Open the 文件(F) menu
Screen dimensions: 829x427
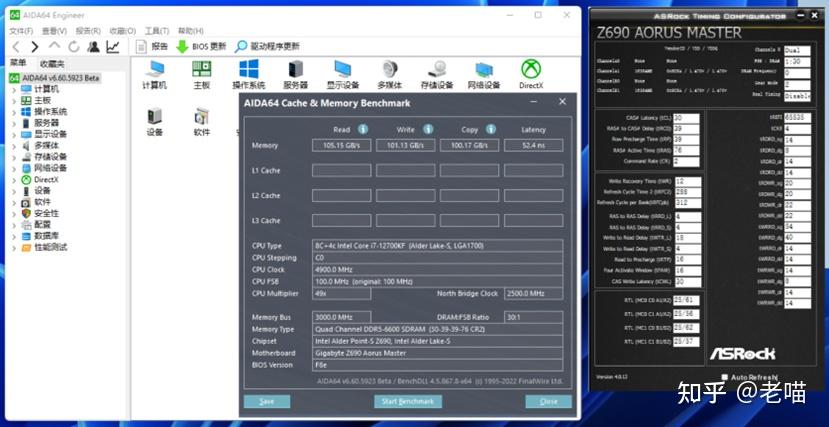point(21,31)
